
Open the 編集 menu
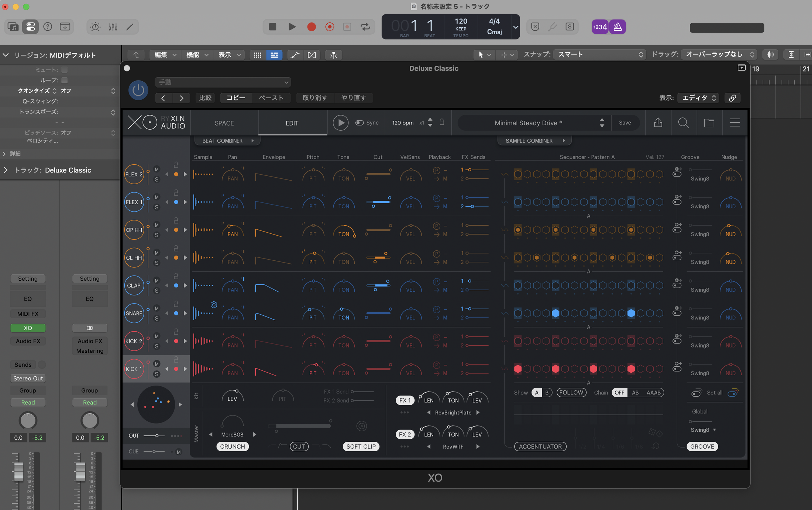[165, 55]
